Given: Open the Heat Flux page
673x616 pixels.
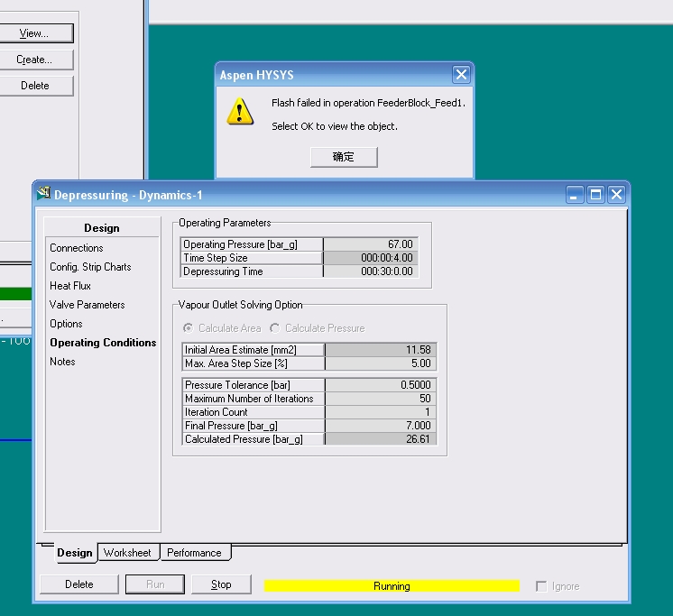Looking at the screenshot, I should click(x=70, y=286).
